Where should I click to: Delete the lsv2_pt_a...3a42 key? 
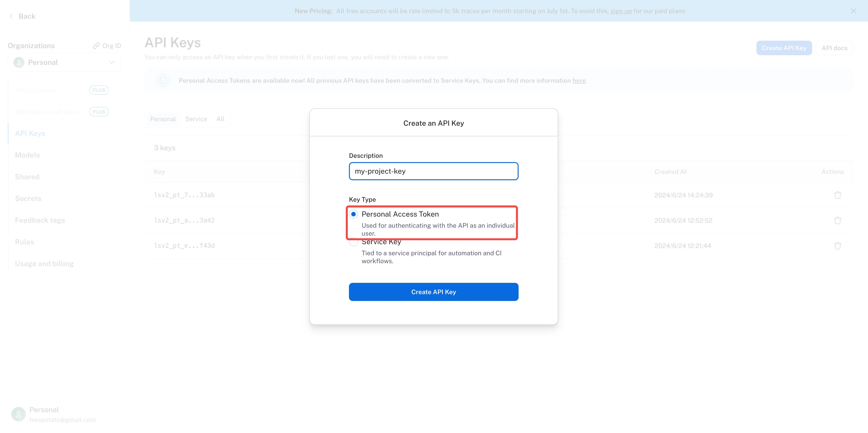coord(837,220)
